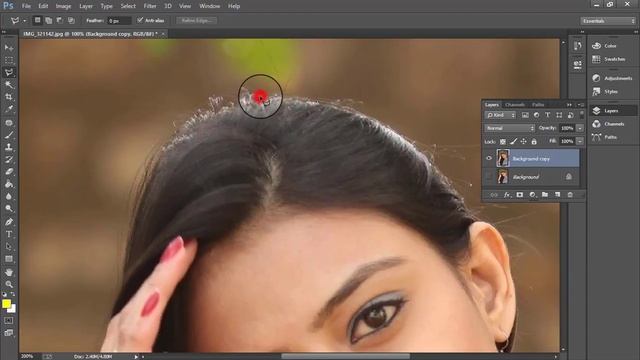This screenshot has height=360, width=640.
Task: Open the File menu
Action: [26, 6]
